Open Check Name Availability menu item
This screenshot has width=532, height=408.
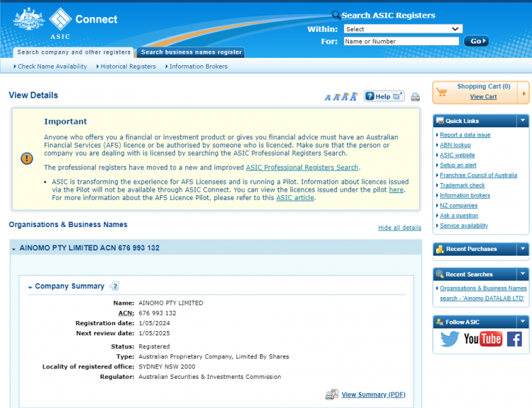(x=52, y=67)
